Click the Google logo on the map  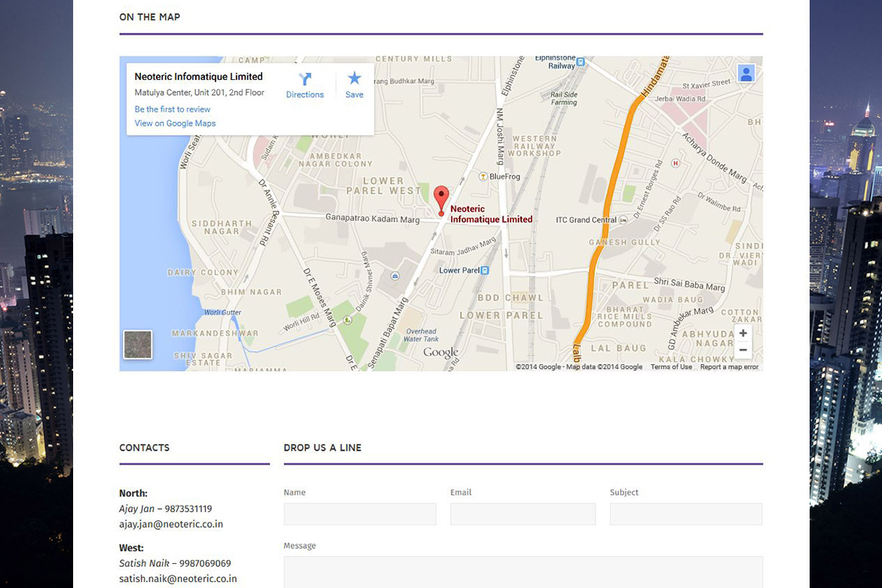pyautogui.click(x=440, y=353)
